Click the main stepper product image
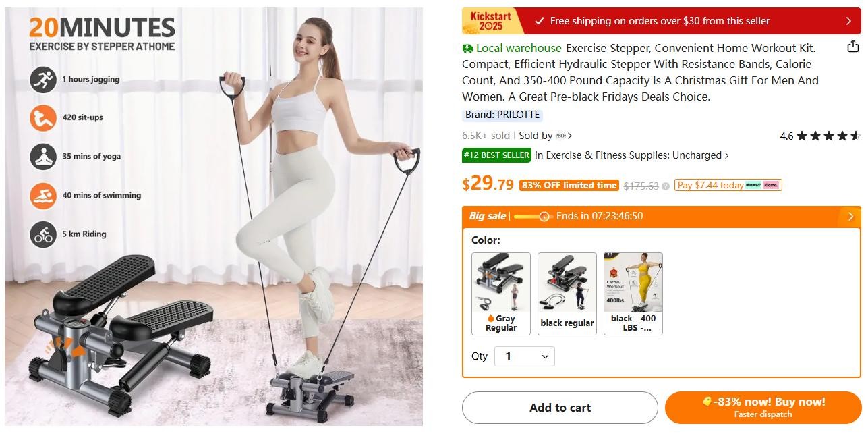This screenshot has height=436, width=868. click(x=214, y=217)
